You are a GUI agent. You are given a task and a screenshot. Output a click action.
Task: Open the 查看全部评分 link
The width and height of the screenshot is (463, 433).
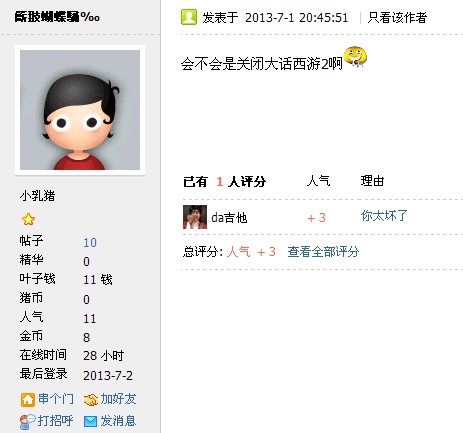pyautogui.click(x=323, y=252)
